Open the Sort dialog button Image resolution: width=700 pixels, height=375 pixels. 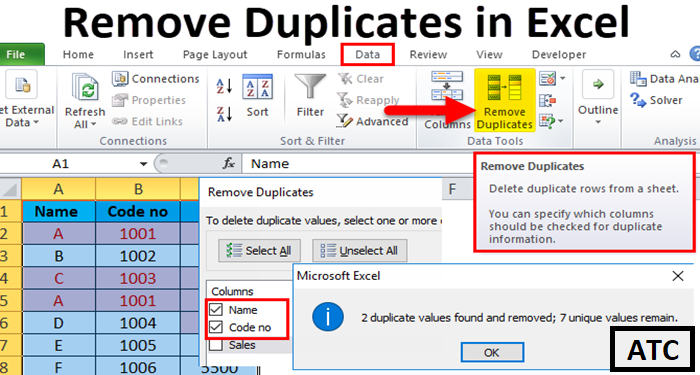pyautogui.click(x=257, y=96)
